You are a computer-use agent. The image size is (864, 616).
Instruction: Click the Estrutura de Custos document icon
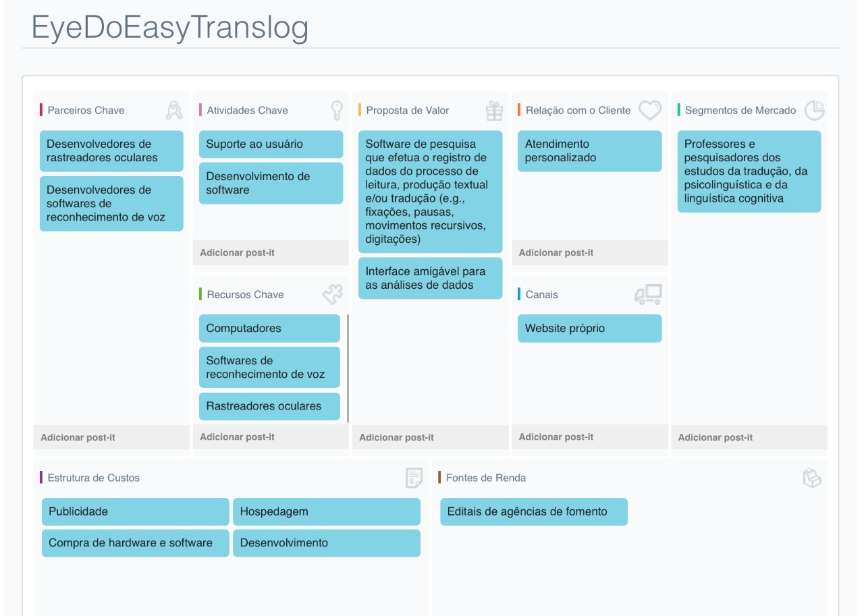(x=414, y=478)
